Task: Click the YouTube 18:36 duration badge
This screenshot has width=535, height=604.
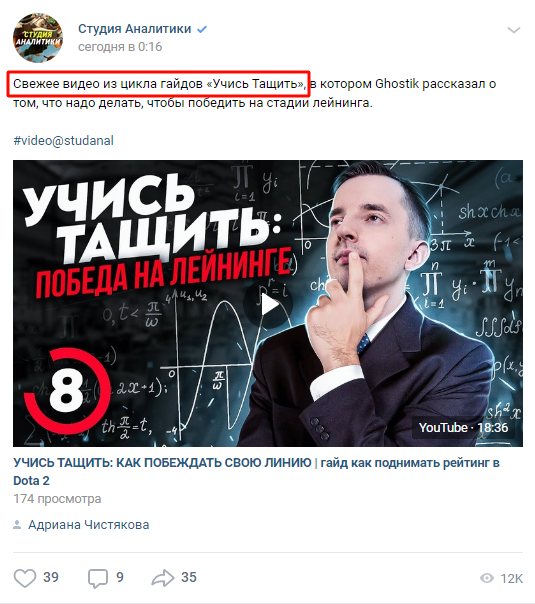Action: 463,428
